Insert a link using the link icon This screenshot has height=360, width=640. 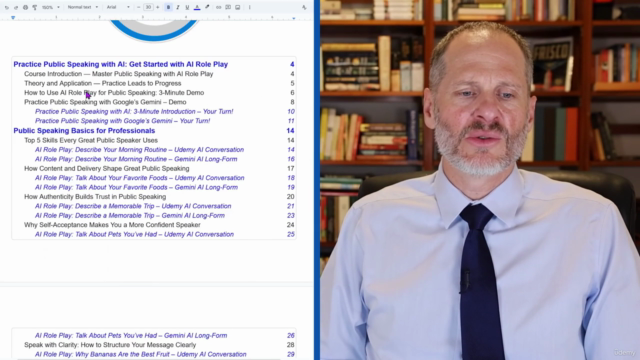point(218,7)
